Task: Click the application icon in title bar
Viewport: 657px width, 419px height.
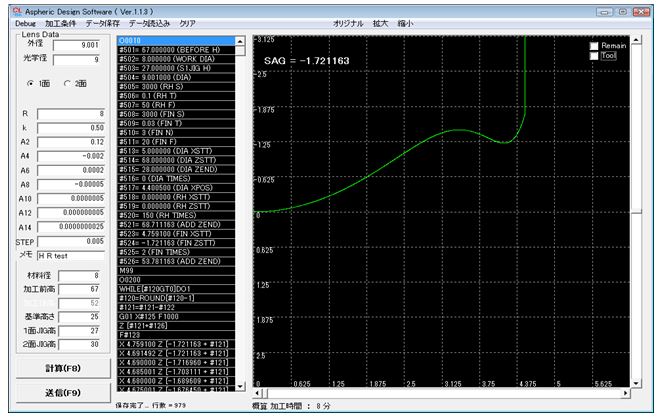Action: (x=17, y=11)
